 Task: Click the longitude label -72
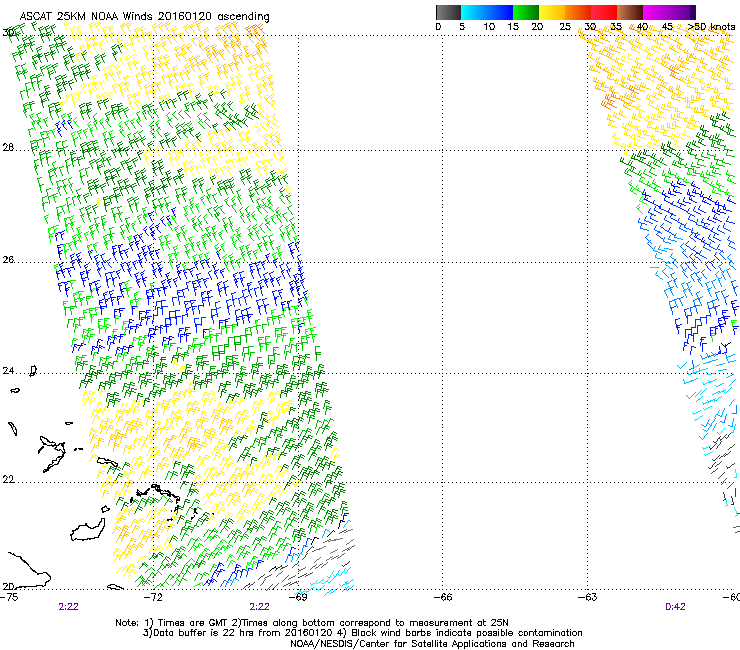[x=153, y=597]
